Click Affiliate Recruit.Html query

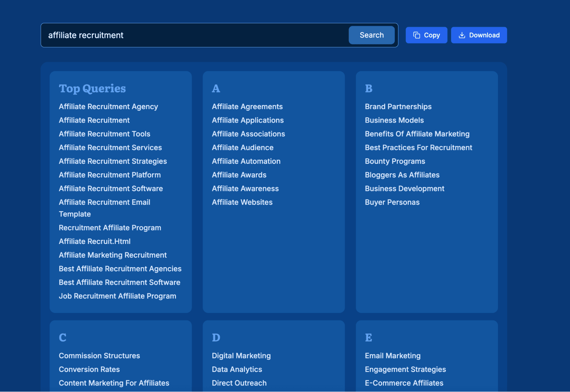[x=94, y=242]
